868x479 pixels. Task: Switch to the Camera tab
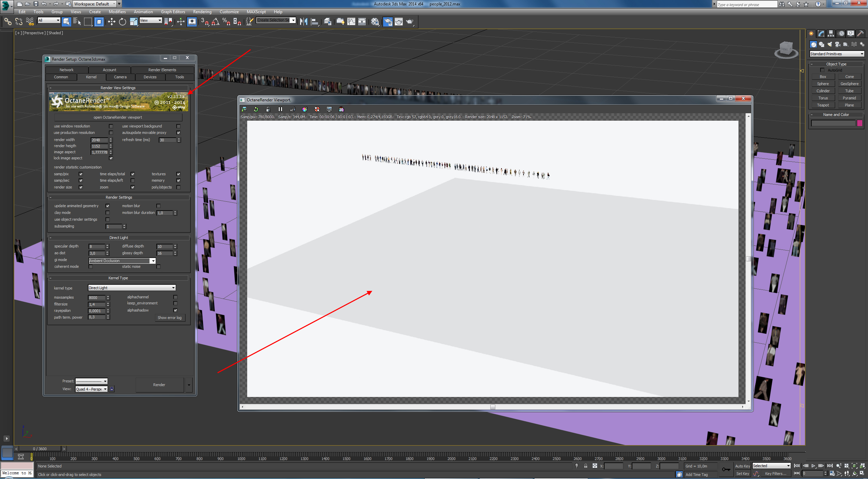120,77
